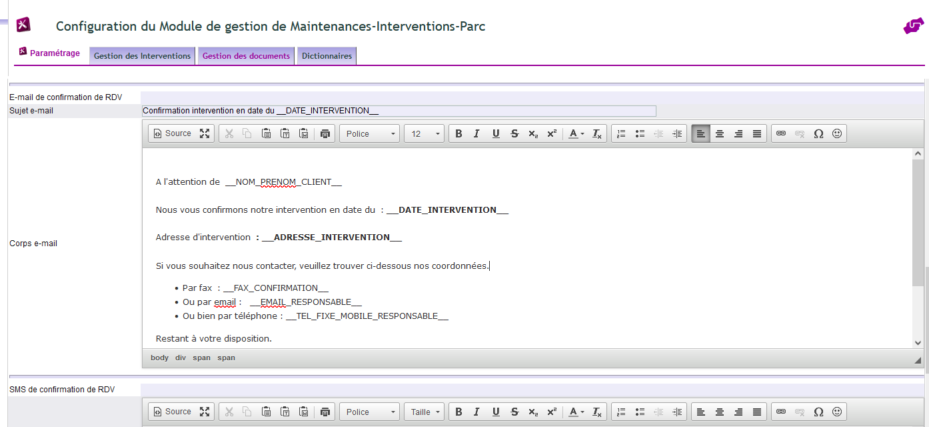The height and width of the screenshot is (427, 929).
Task: Insert numbered list in e-mail editor
Action: (x=621, y=134)
